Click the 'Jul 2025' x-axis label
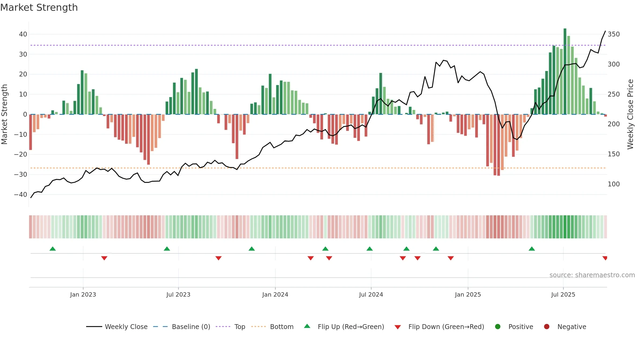644x362 pixels. pyautogui.click(x=563, y=295)
